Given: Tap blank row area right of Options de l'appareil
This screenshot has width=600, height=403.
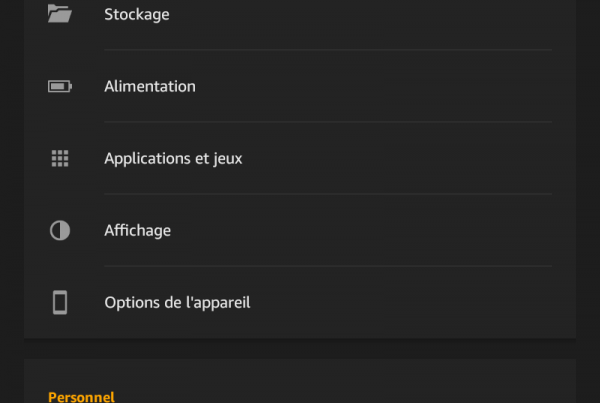Looking at the screenshot, I should click(x=402, y=302).
